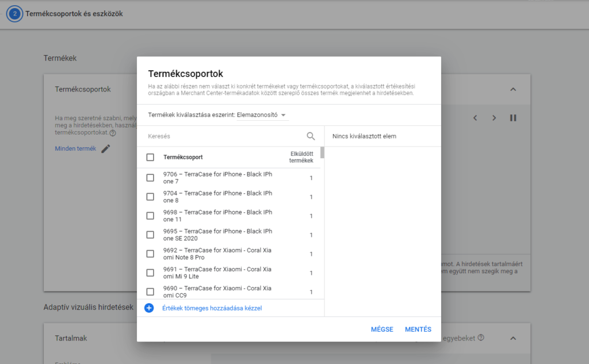Click Értékek tömeges hozzáadása kézzel link
Image resolution: width=589 pixels, height=364 pixels.
(x=212, y=308)
